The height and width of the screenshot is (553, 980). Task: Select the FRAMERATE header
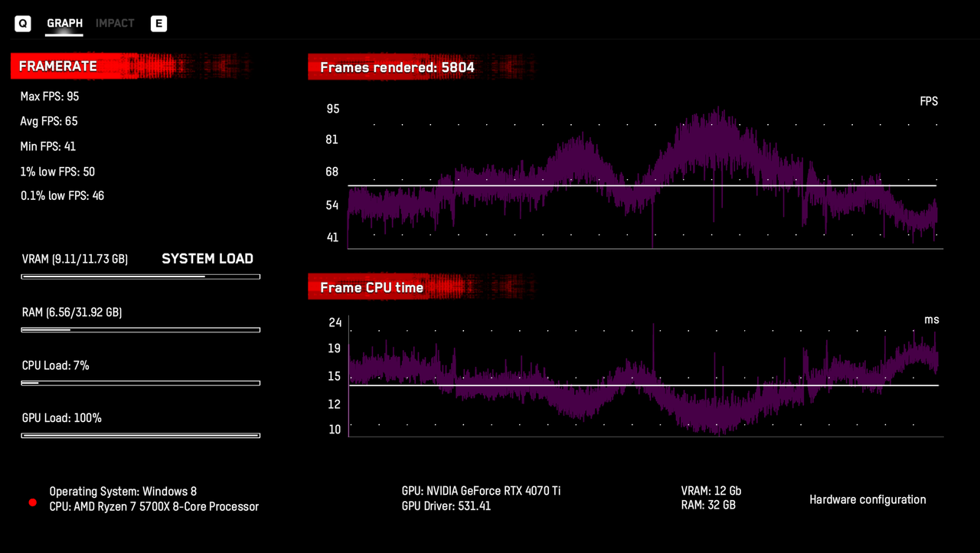point(58,67)
